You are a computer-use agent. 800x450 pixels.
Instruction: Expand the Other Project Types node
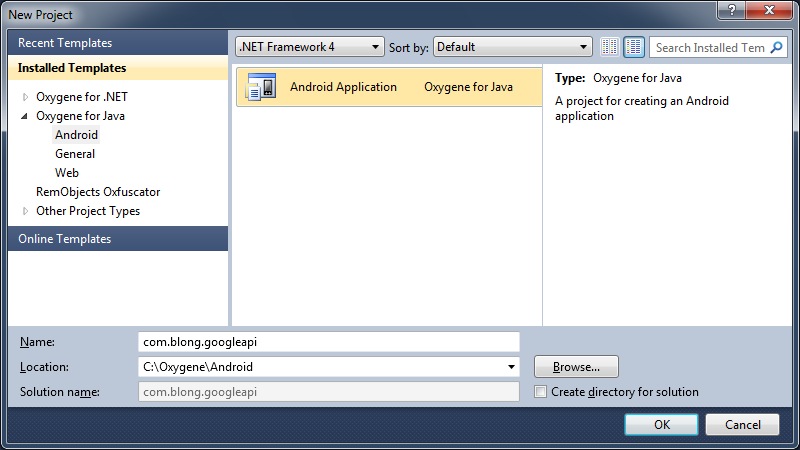[25, 212]
